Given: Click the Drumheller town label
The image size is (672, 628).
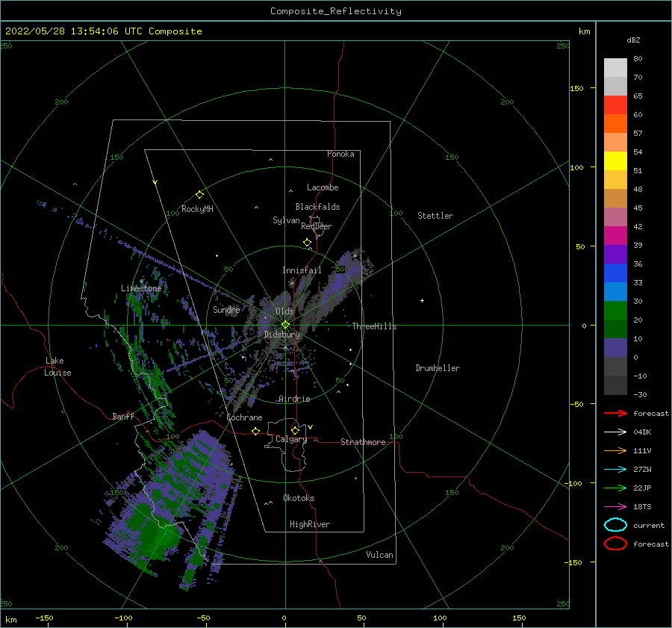Looking at the screenshot, I should click(438, 368).
